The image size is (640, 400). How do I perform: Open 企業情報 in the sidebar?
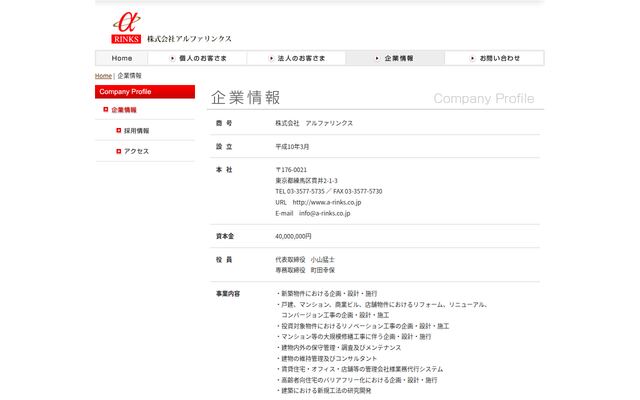coord(124,110)
